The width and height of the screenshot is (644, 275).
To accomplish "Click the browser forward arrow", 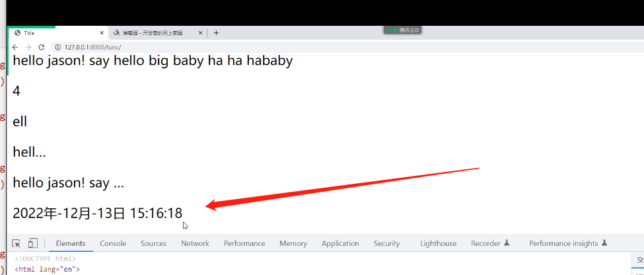I will pyautogui.click(x=28, y=48).
